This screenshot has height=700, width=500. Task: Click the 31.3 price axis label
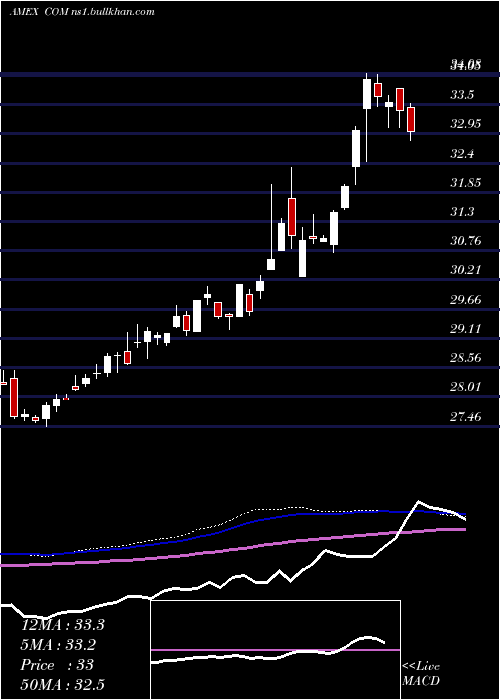click(x=462, y=212)
